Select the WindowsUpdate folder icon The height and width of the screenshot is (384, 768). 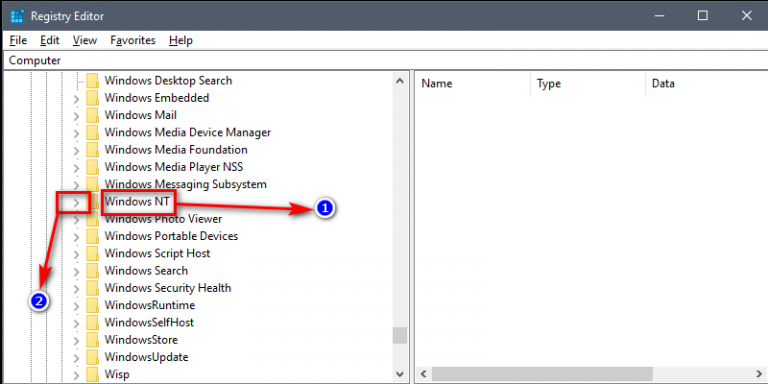click(x=92, y=357)
